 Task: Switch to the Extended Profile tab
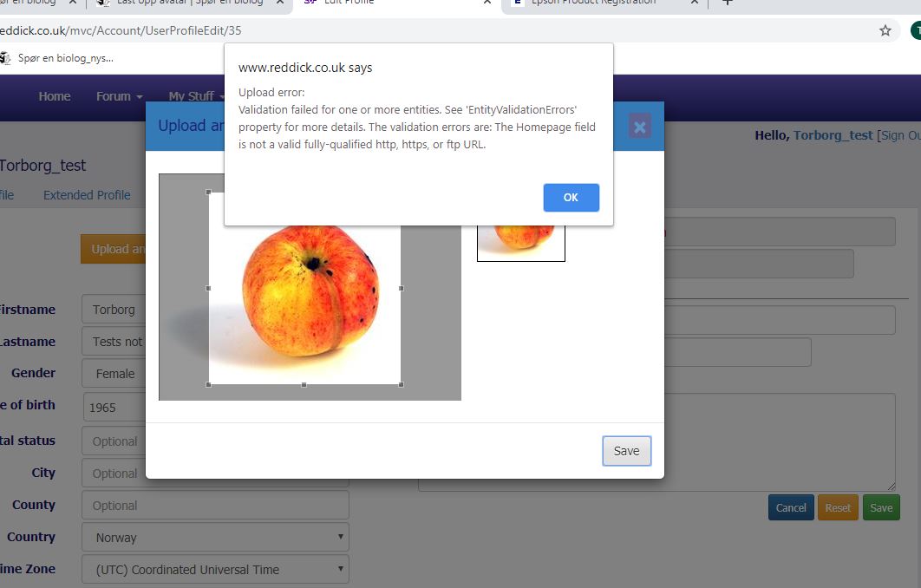pos(87,195)
